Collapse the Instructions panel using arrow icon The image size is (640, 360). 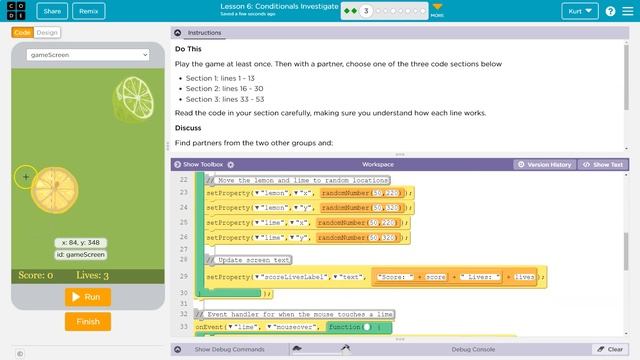(178, 33)
